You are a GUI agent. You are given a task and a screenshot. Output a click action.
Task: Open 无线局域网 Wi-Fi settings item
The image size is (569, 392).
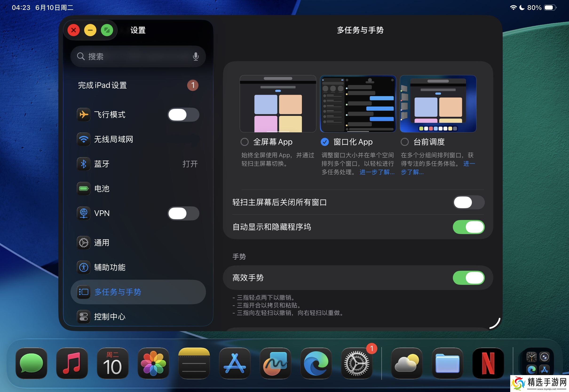point(113,139)
